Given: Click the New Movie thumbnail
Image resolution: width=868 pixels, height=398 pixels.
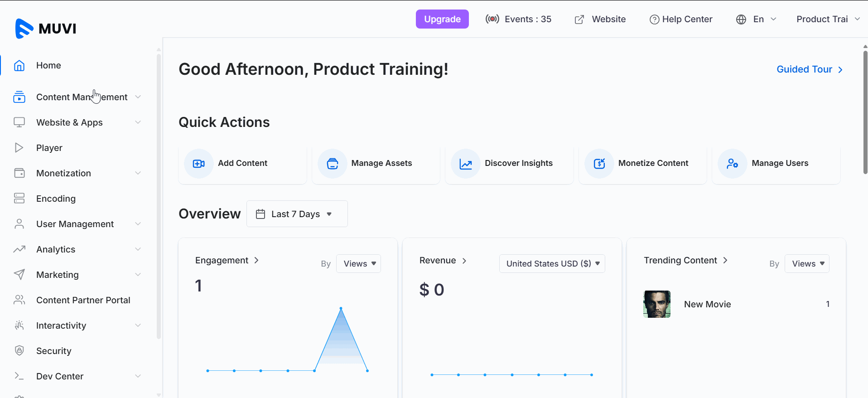Looking at the screenshot, I should (656, 304).
